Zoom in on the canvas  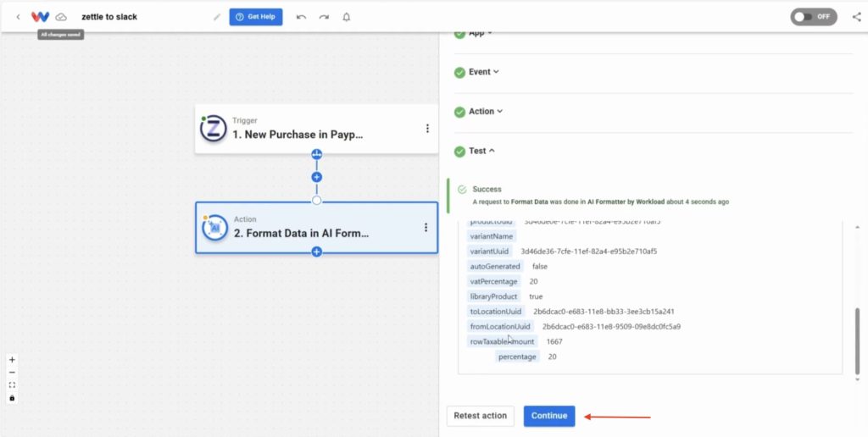click(x=12, y=360)
